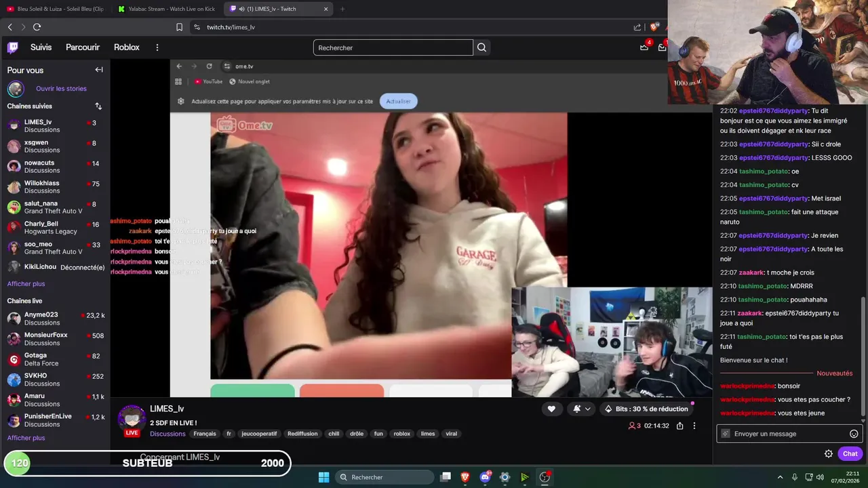Open the emote picker in chat
The height and width of the screenshot is (488, 868).
[x=854, y=434]
